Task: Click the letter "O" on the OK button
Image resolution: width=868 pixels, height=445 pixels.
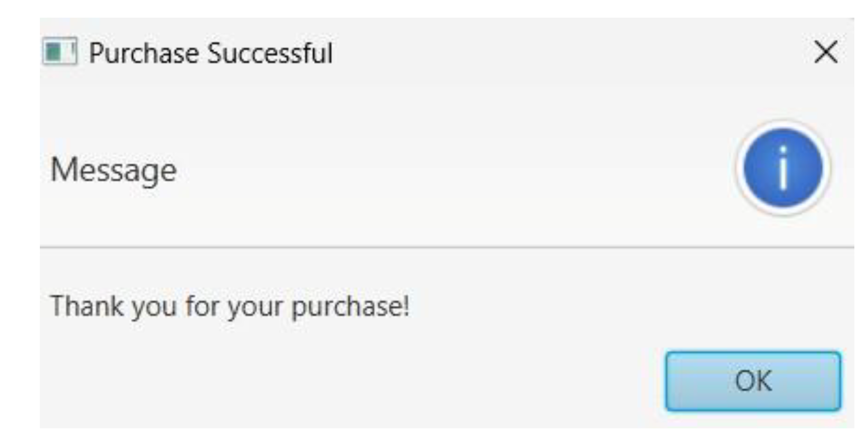Action: (x=744, y=381)
